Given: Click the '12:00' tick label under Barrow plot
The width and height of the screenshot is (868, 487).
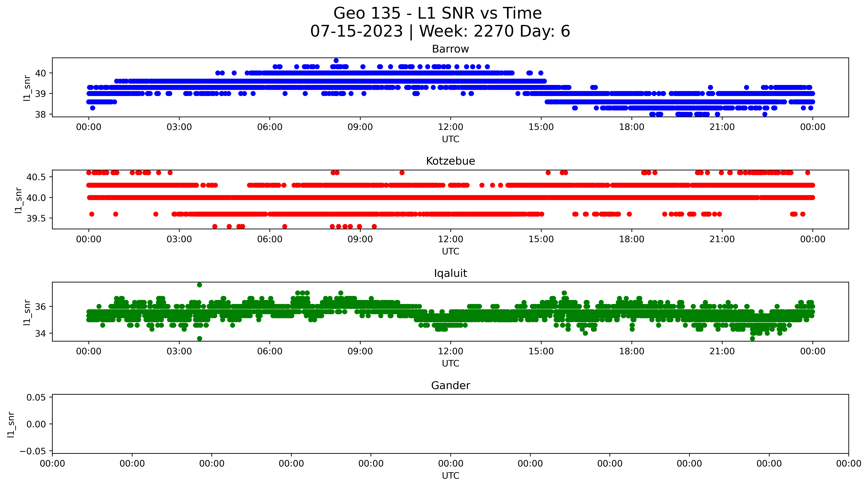Looking at the screenshot, I should [x=451, y=127].
